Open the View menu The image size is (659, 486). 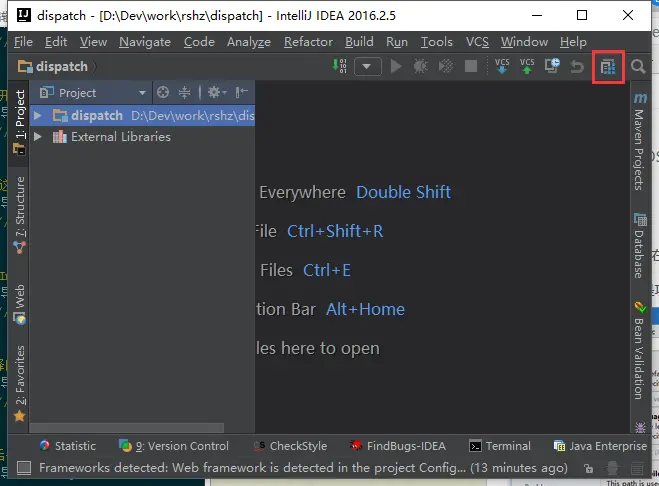(93, 42)
